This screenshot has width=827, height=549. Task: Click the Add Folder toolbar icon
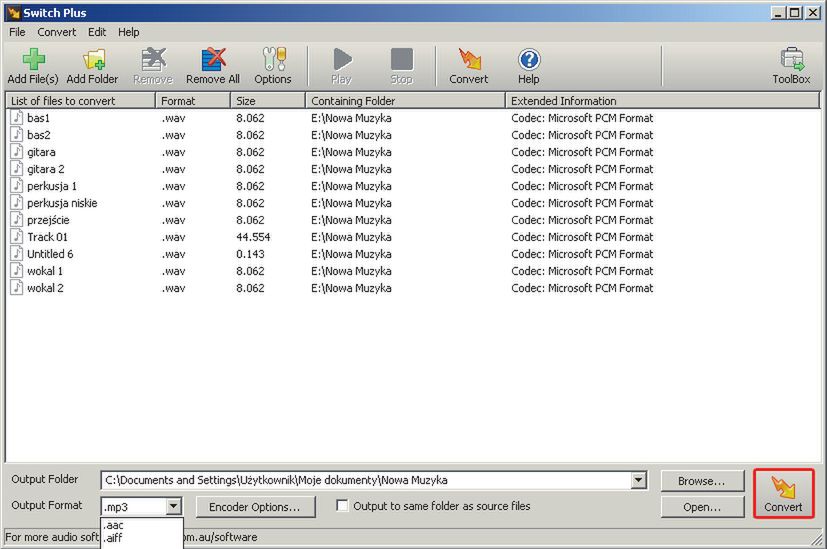click(x=93, y=60)
